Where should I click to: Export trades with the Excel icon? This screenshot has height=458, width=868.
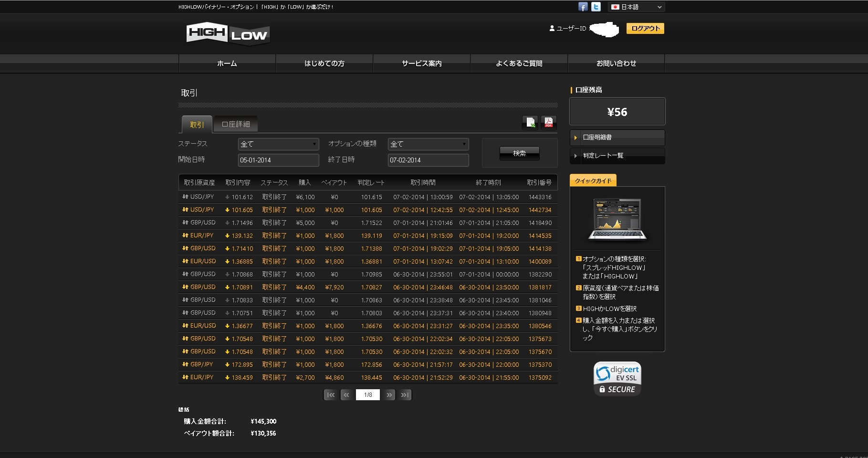[530, 123]
